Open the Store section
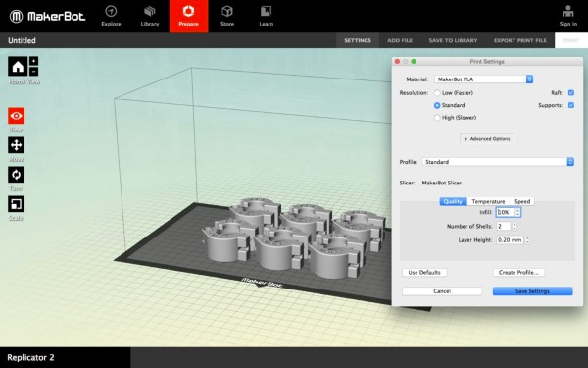The height and width of the screenshot is (368, 588). [x=227, y=16]
